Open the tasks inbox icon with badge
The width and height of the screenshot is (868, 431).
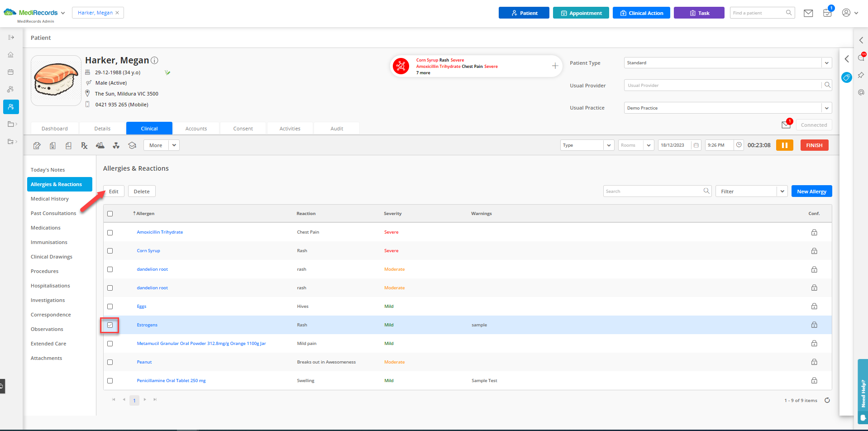pos(827,13)
